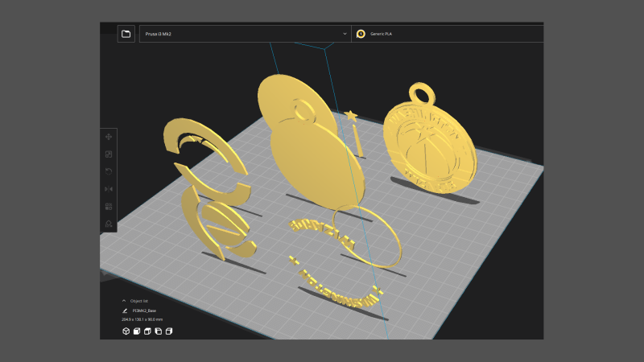This screenshot has height=362, width=644.
Task: Click the extruder 1 material icon
Action: click(x=361, y=34)
